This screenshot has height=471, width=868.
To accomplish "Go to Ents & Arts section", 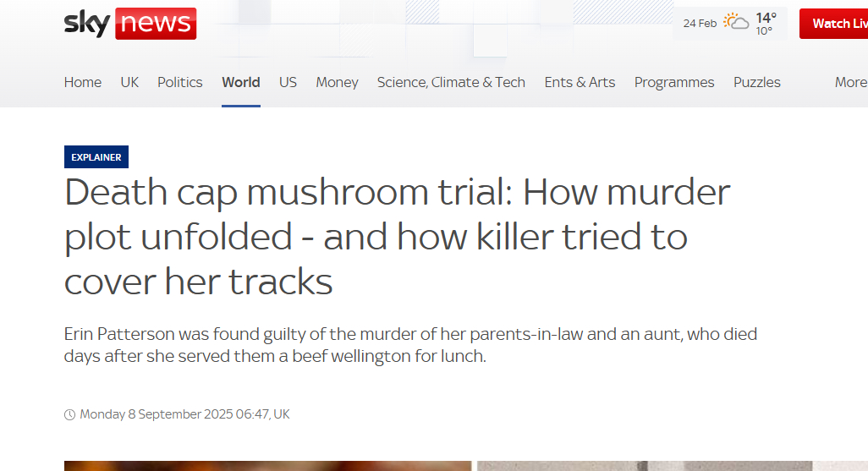I will point(580,82).
